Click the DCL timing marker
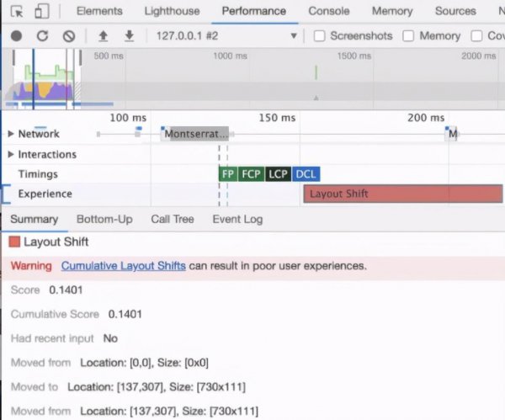Image resolution: width=505 pixels, height=420 pixels. tap(306, 174)
